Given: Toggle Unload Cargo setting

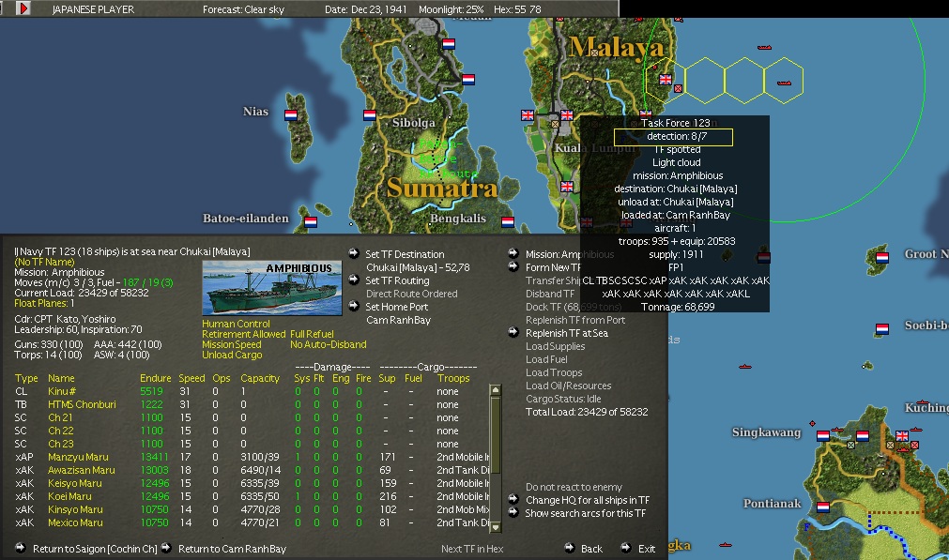Looking at the screenshot, I should coord(232,355).
